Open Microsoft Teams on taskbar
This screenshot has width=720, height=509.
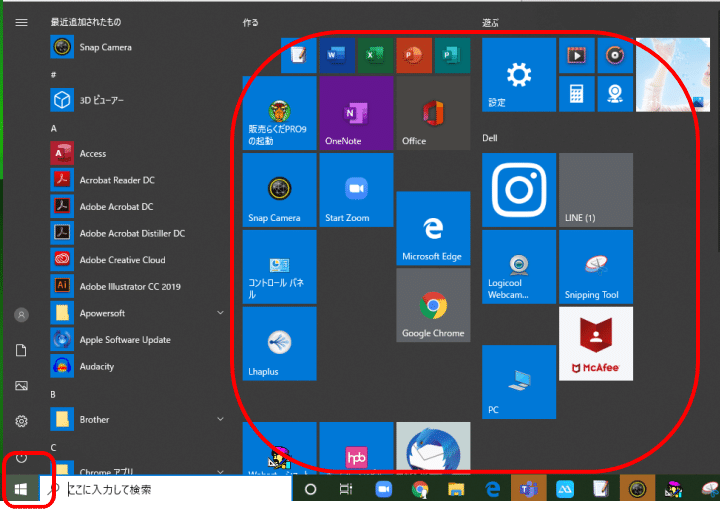click(529, 489)
